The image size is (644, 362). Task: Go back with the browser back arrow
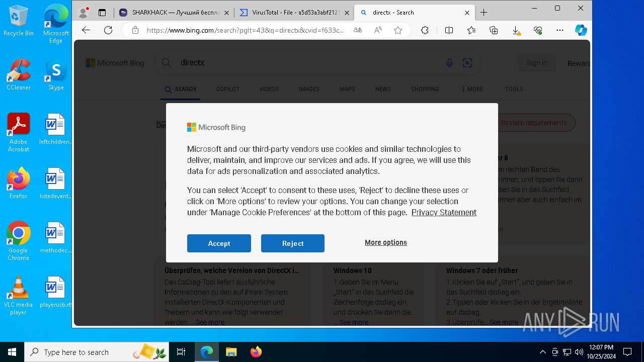point(86,30)
